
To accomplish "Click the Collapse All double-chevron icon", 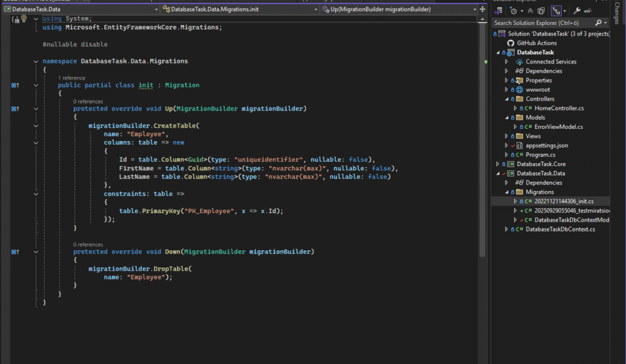I will coord(531,11).
